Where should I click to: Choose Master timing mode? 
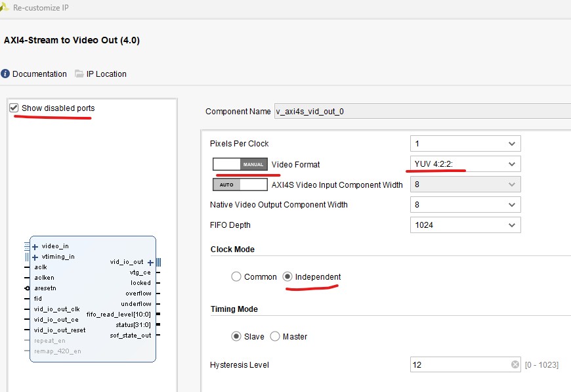point(275,337)
